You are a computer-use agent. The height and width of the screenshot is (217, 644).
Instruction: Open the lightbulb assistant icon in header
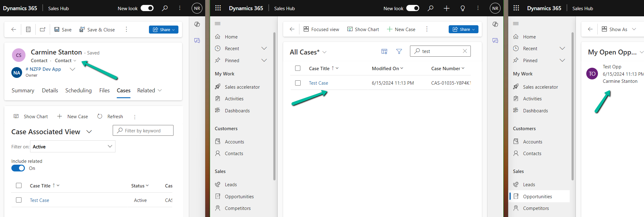click(463, 8)
